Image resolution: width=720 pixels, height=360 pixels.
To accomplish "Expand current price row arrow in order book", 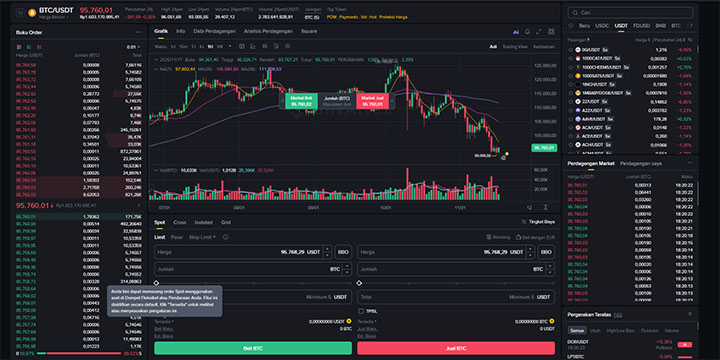I will point(139,206).
